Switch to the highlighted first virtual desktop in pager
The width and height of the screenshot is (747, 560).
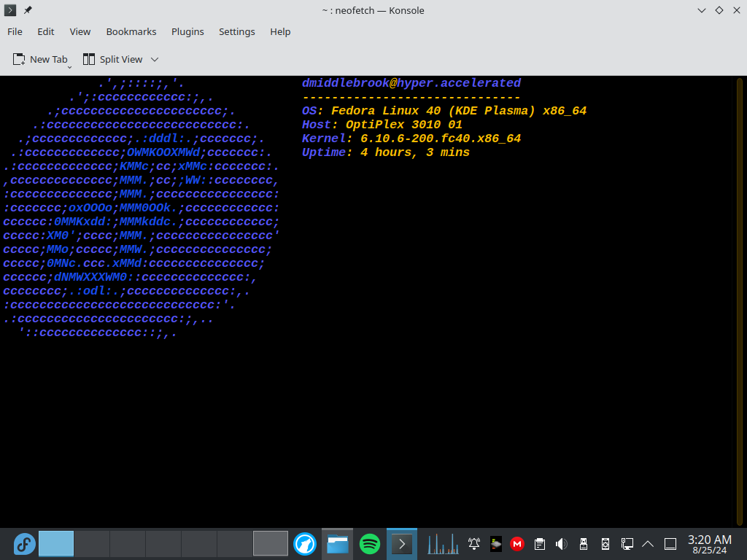(56, 543)
